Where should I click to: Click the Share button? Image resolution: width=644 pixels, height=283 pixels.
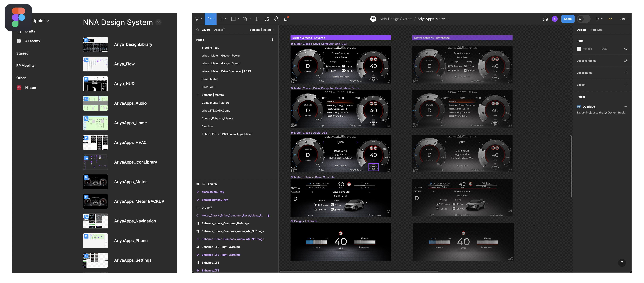[x=568, y=19]
